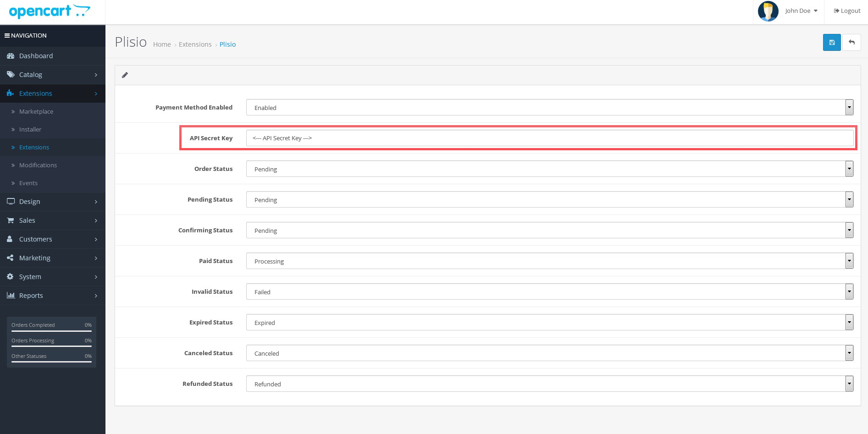Click the Payment Method Enabled label
This screenshot has width=868, height=434.
click(194, 107)
